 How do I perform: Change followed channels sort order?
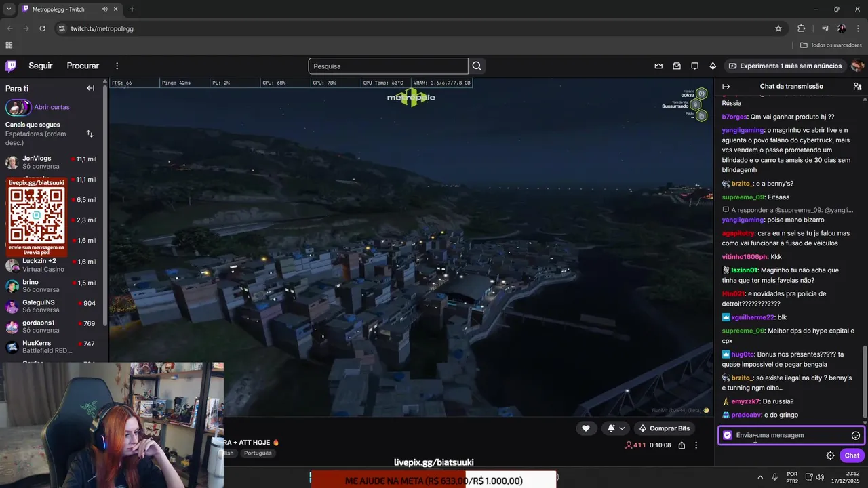pos(90,134)
